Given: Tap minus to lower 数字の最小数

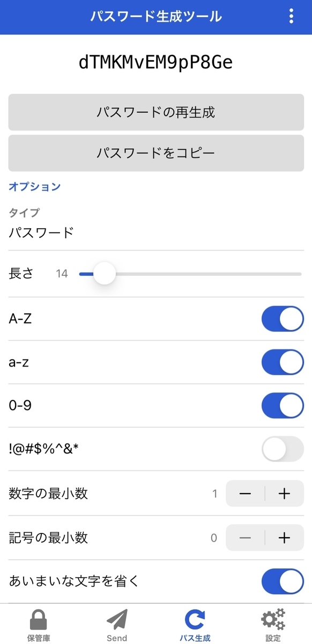Looking at the screenshot, I should (x=244, y=494).
